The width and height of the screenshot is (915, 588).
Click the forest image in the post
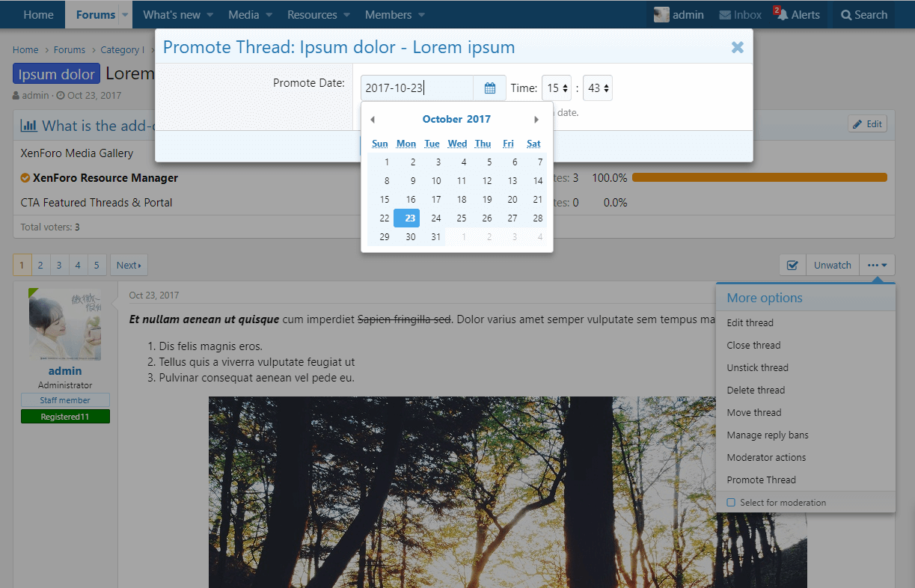(507, 492)
